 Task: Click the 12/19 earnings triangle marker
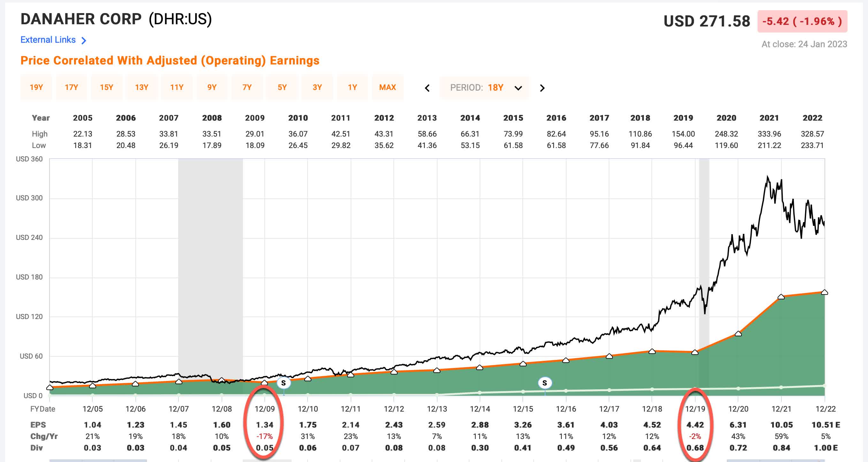click(x=695, y=352)
